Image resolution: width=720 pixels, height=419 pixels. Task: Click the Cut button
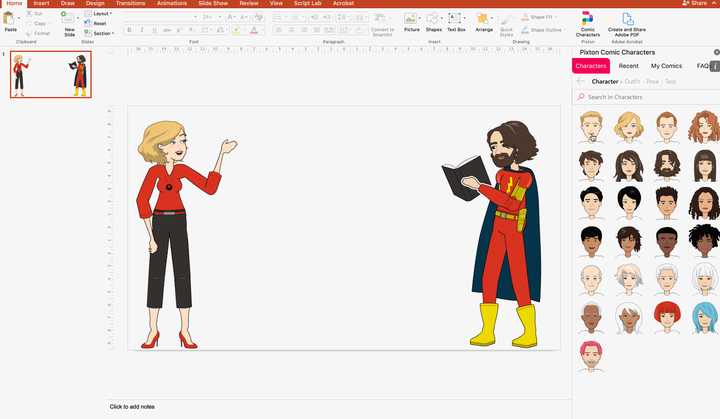coord(34,14)
